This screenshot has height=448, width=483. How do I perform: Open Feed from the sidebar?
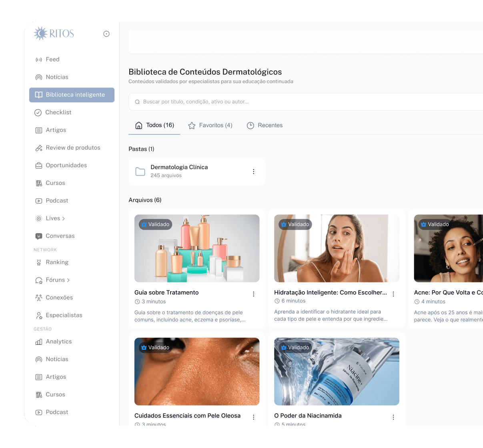[x=52, y=60]
